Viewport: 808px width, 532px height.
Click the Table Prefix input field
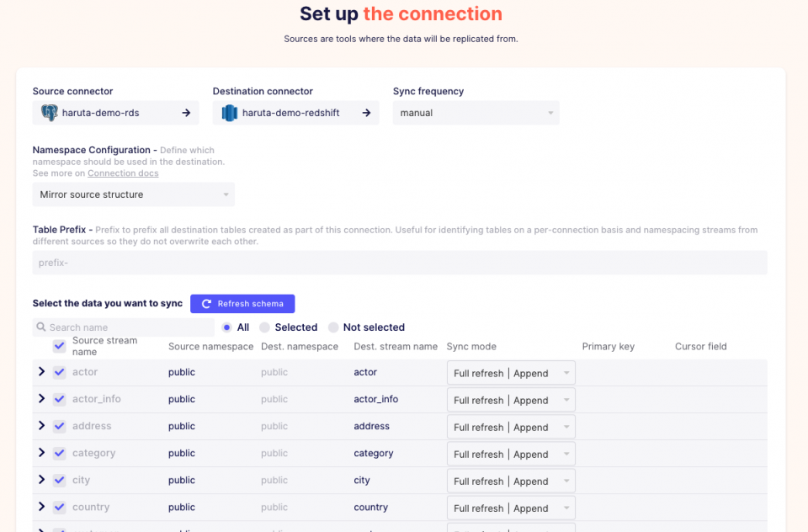(x=400, y=263)
